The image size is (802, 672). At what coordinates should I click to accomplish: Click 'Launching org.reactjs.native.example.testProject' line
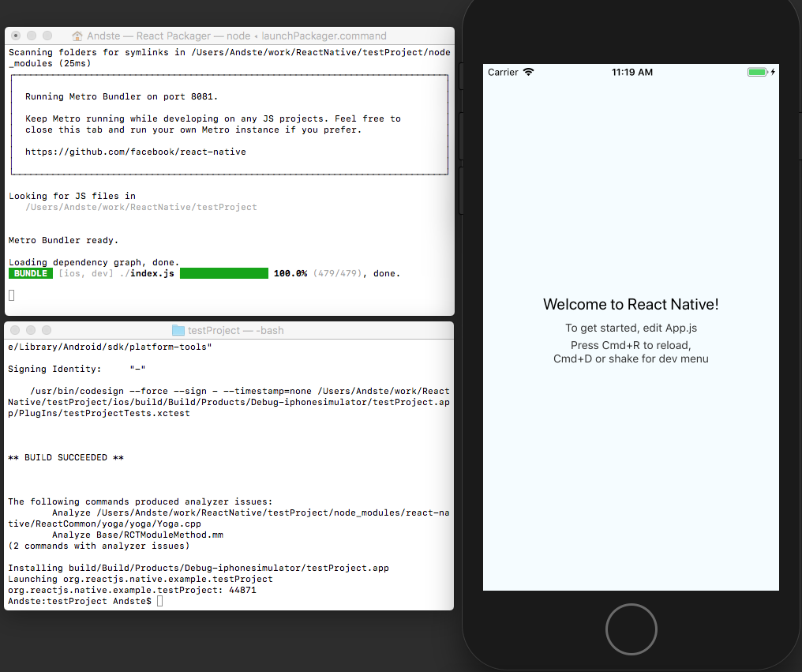[x=141, y=580]
